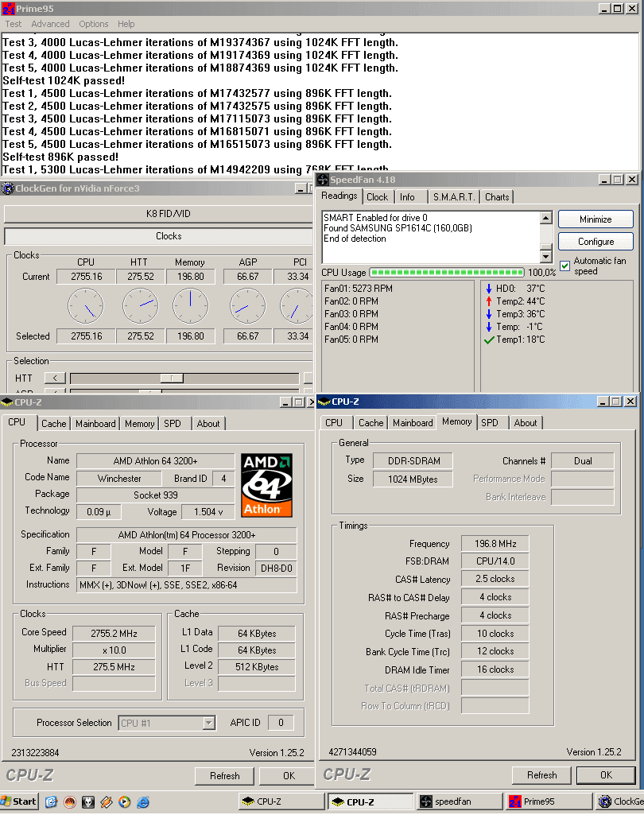Click the right CPU-Z window title icon
Image resolution: width=644 pixels, height=815 pixels.
click(x=324, y=402)
